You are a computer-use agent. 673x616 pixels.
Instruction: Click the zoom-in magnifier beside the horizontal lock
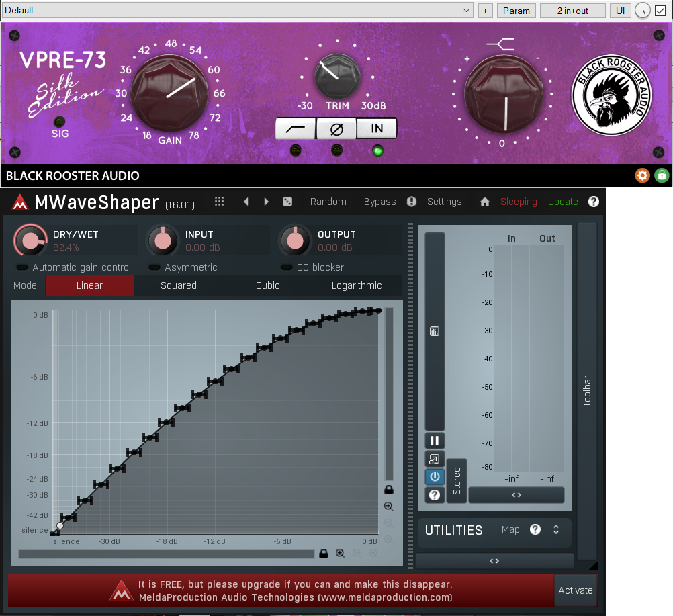coord(341,554)
